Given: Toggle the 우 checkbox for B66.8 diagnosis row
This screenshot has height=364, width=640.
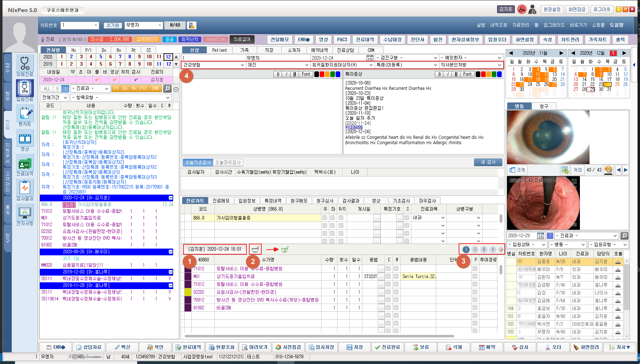Looking at the screenshot, I should click(325, 218).
